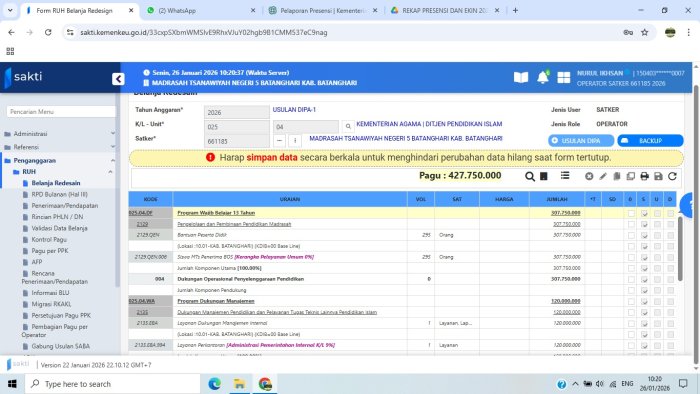Click the USULAN DIPA-1 link
The width and height of the screenshot is (700, 394).
point(294,109)
